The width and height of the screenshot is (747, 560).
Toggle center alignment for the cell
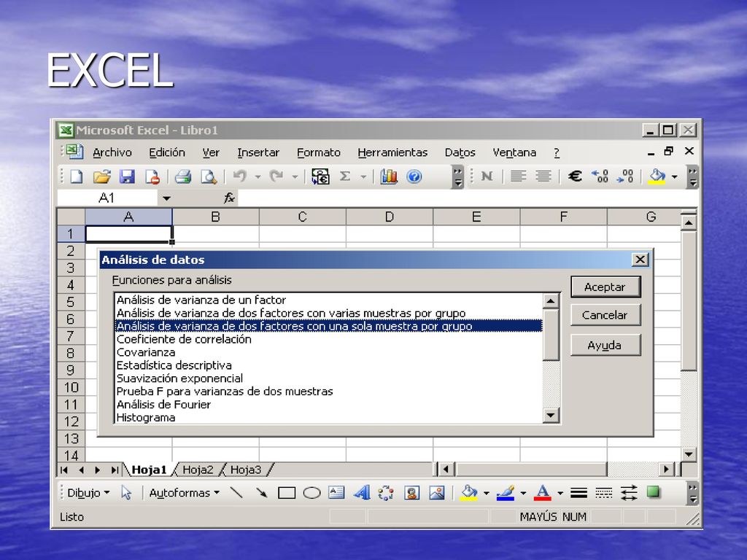[x=543, y=176]
